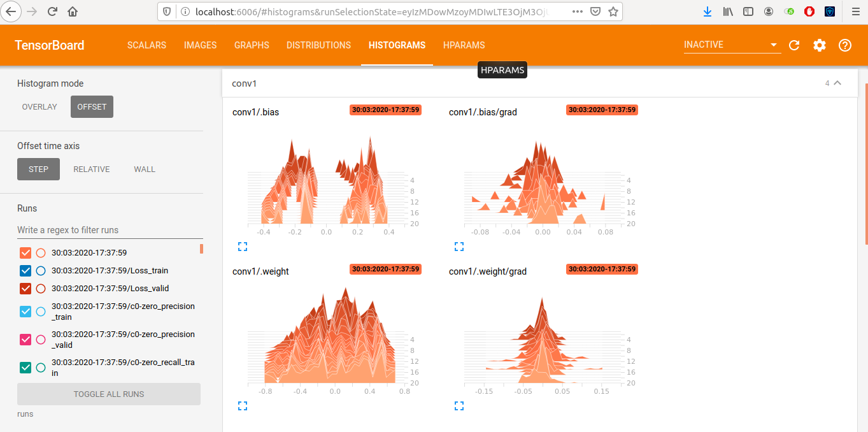Show site information icon in address bar
Viewport: 868px width, 432px height.
185,11
